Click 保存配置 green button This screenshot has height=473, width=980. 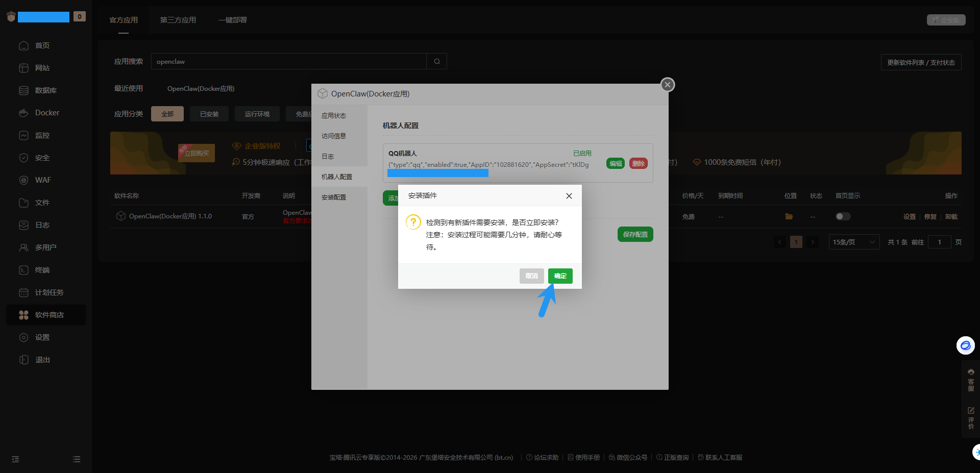[635, 235]
